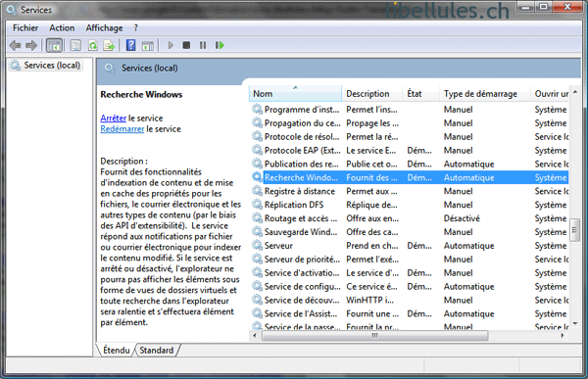Refresh the services list from the toolbar

pyautogui.click(x=93, y=45)
